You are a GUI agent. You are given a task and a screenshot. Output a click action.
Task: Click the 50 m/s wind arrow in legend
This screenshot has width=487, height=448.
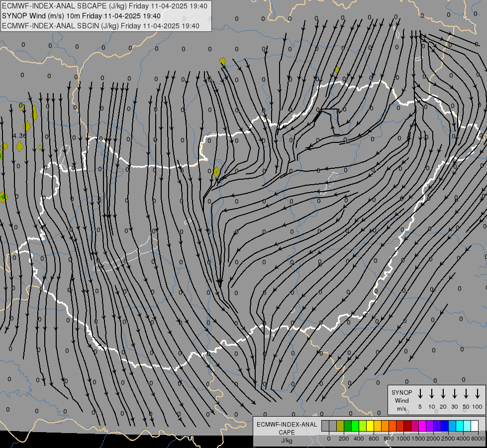pos(466,393)
